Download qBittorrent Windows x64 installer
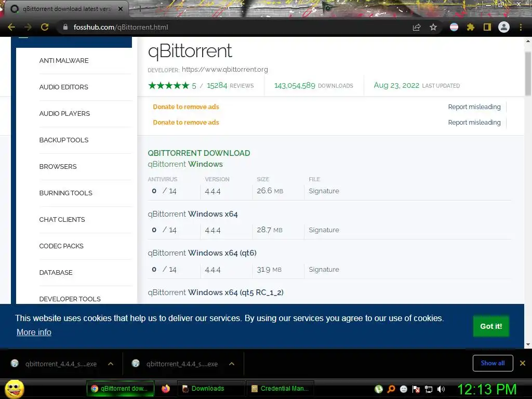Screen dimensions: 532x399 (193, 214)
